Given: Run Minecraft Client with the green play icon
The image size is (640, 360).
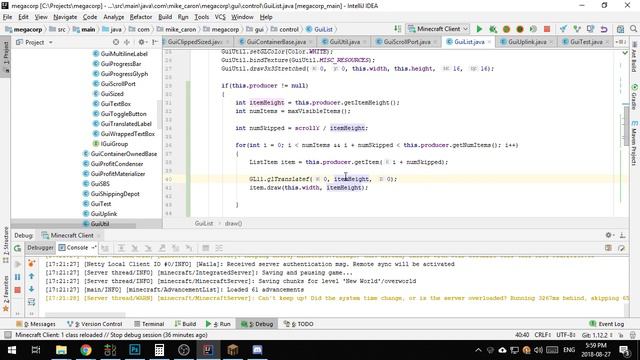Looking at the screenshot, I should pos(479,29).
